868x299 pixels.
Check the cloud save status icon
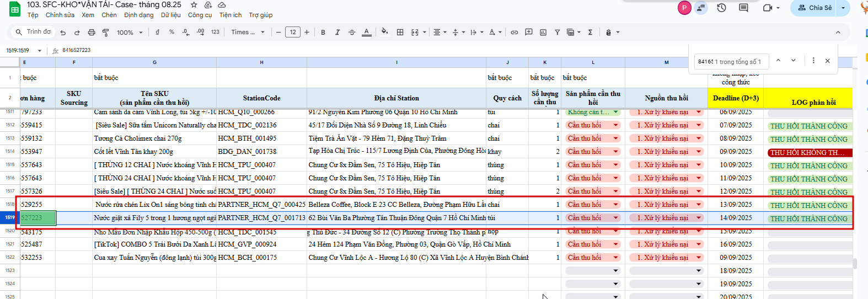point(222,4)
